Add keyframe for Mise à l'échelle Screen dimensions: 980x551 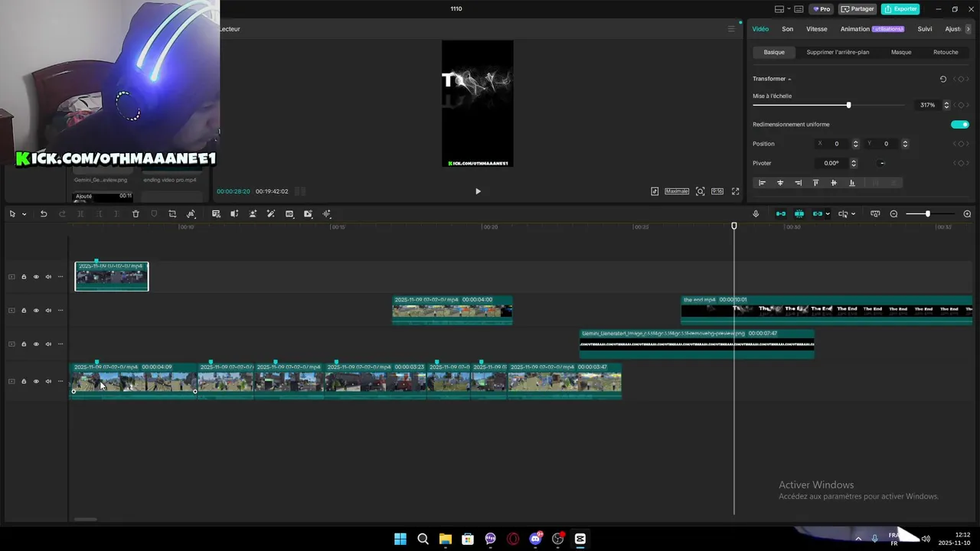(x=961, y=105)
